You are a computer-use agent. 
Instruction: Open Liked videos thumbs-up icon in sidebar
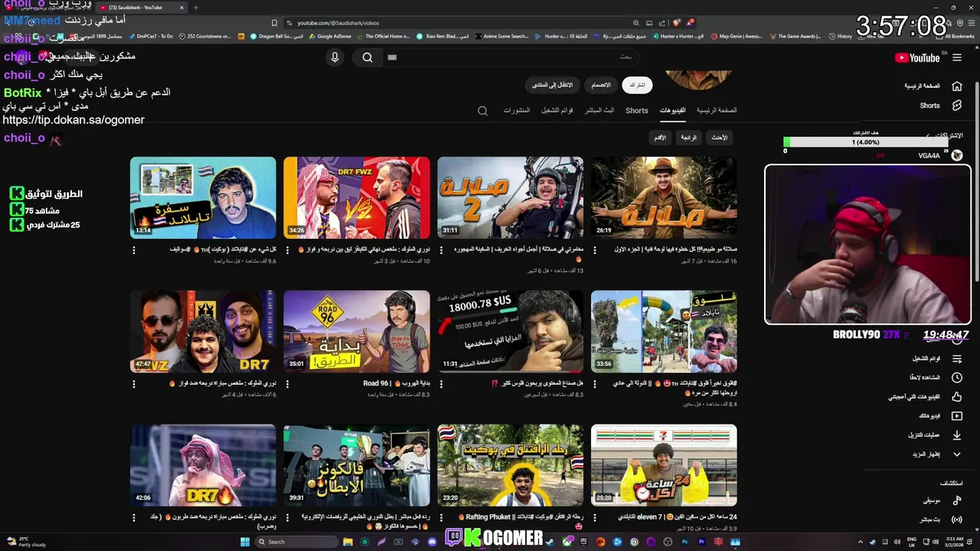click(x=956, y=396)
